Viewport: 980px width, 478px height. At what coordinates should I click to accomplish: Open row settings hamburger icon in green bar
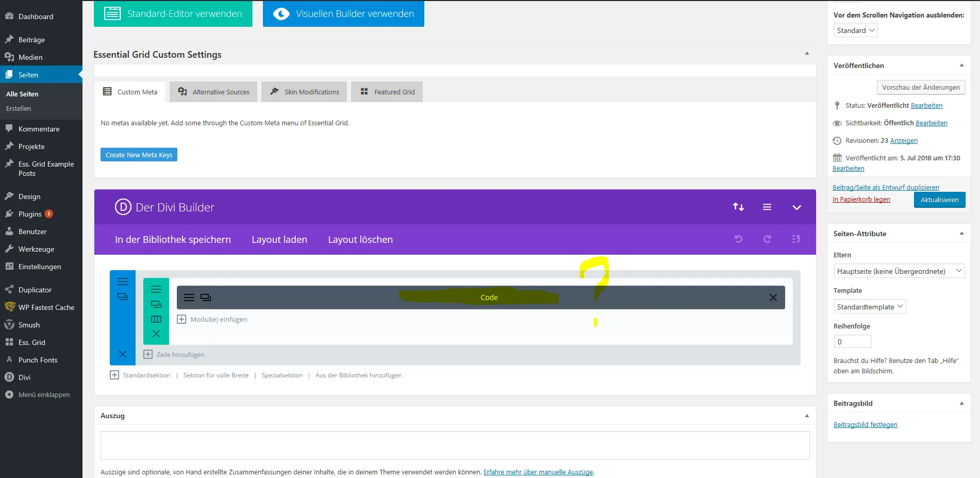click(x=156, y=289)
